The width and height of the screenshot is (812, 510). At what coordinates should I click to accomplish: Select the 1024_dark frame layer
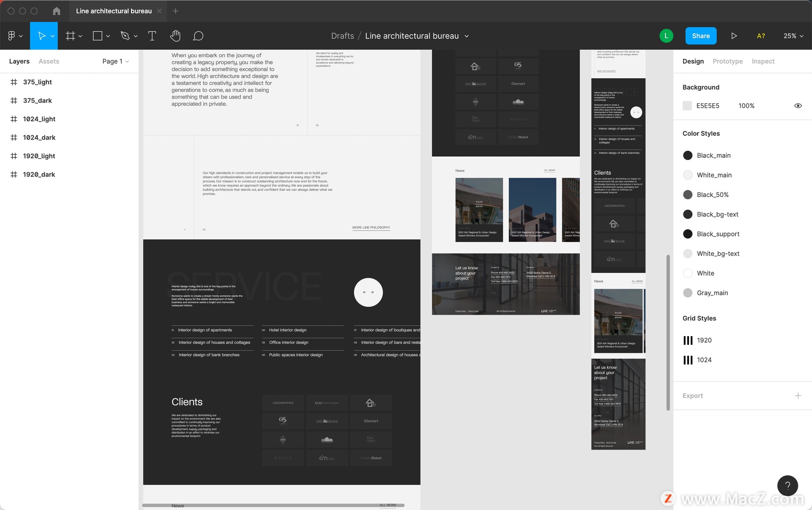pyautogui.click(x=39, y=137)
